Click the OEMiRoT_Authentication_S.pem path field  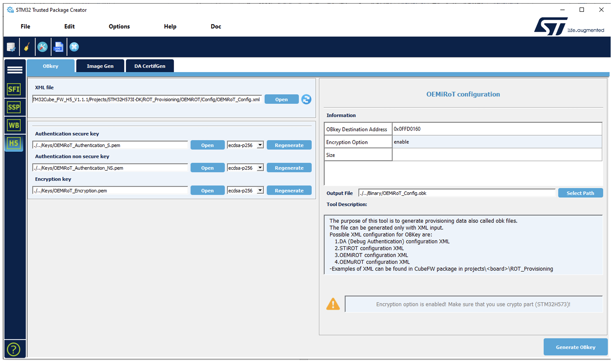[110, 145]
